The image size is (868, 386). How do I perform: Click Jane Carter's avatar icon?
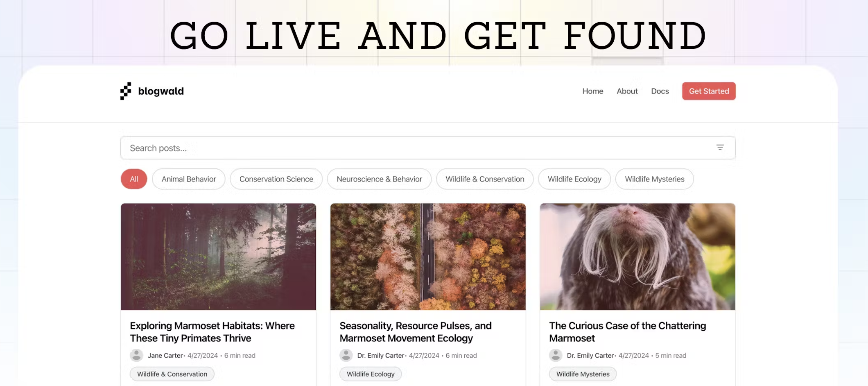pyautogui.click(x=136, y=355)
